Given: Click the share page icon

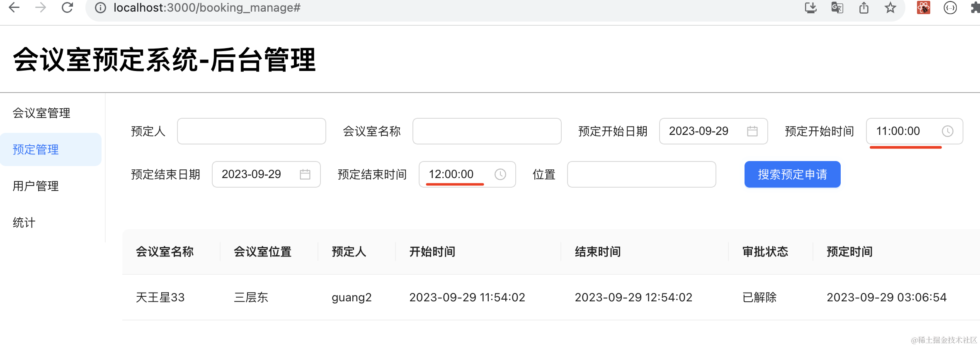Looking at the screenshot, I should (x=864, y=8).
